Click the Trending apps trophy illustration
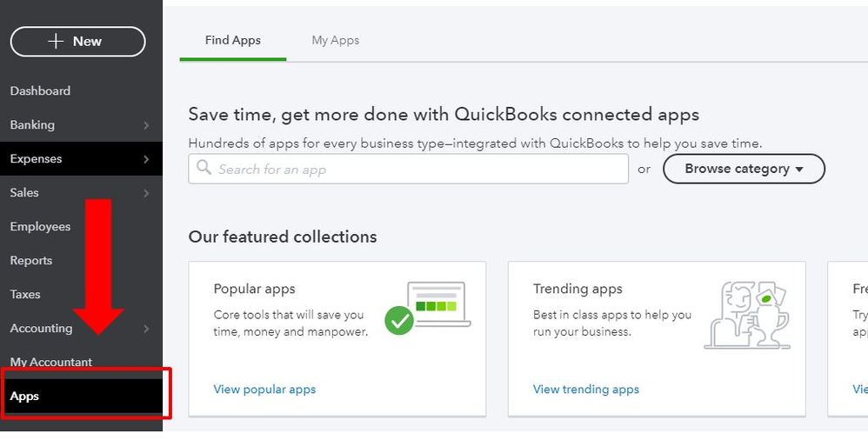The image size is (868, 440). pos(747,315)
